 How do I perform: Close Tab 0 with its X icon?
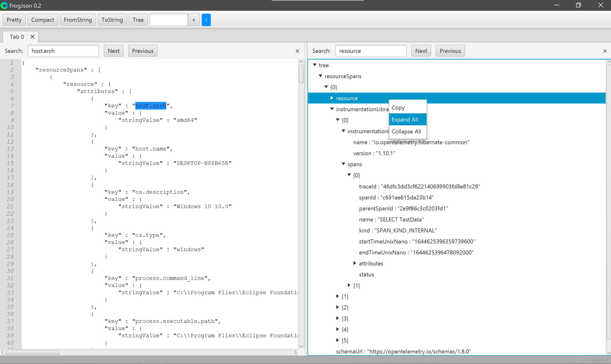32,37
